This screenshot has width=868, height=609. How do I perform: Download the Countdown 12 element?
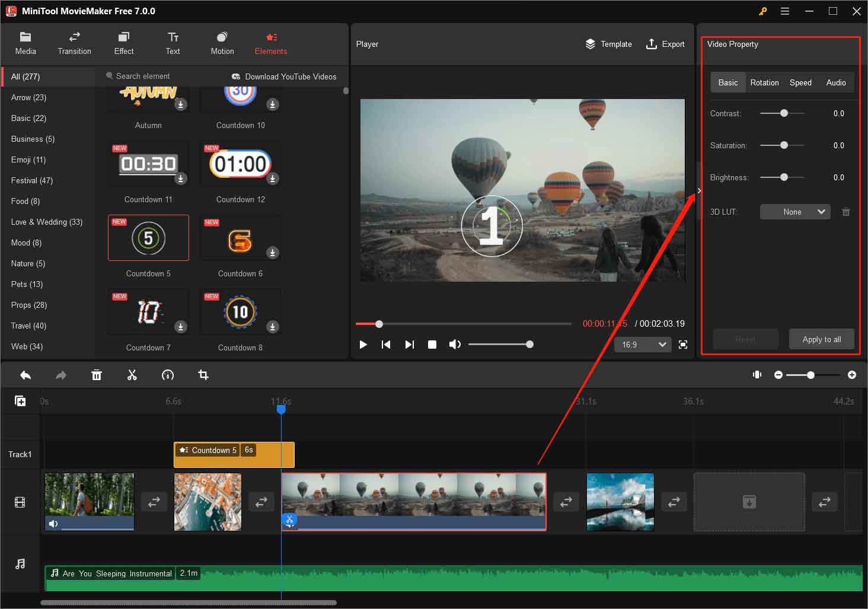(x=273, y=178)
